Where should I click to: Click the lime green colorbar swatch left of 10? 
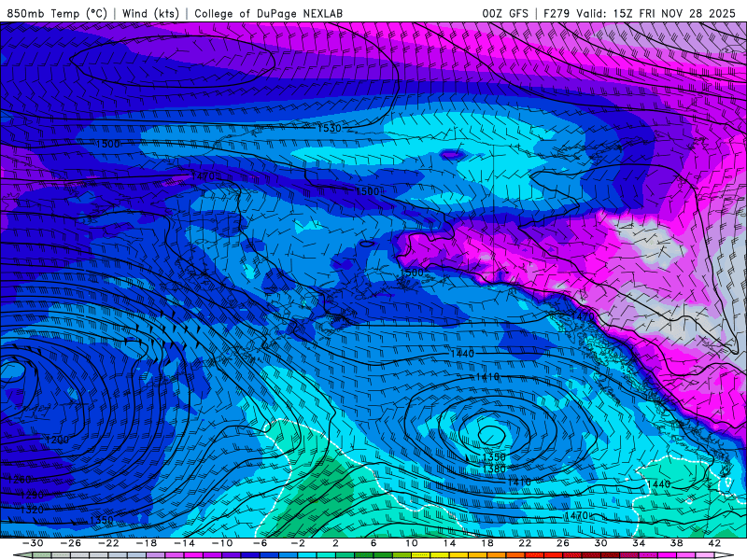(402, 555)
